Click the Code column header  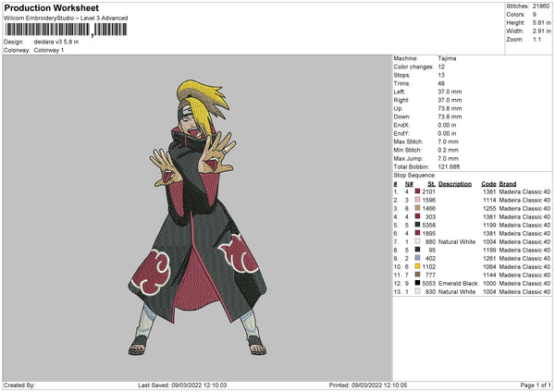[x=488, y=183]
